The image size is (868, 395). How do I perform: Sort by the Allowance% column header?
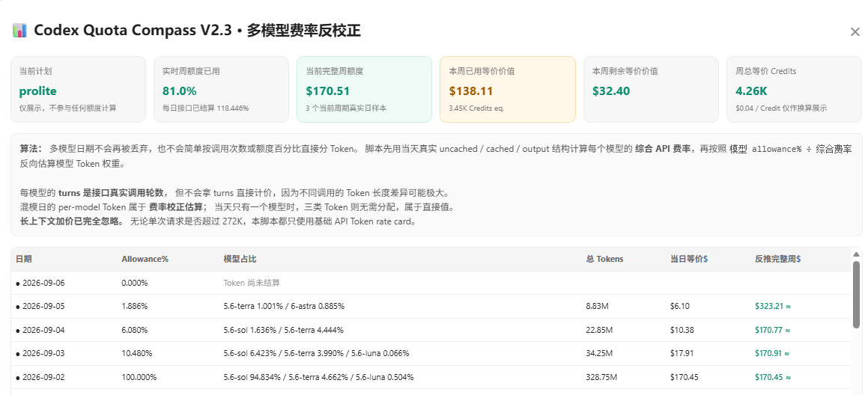145,259
